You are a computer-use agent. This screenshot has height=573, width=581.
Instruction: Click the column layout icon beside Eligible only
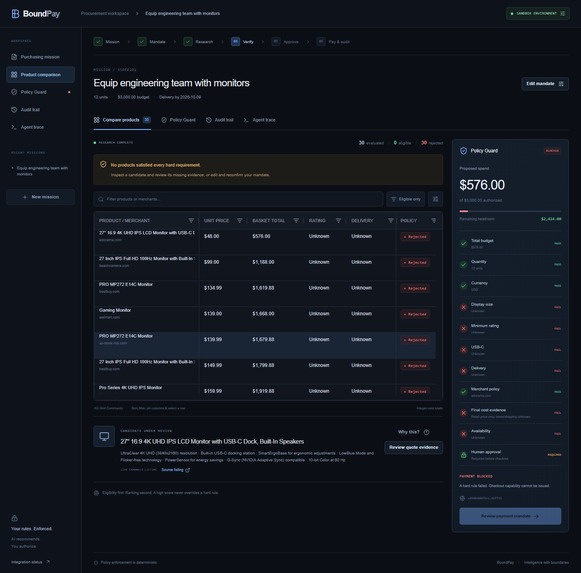(435, 199)
